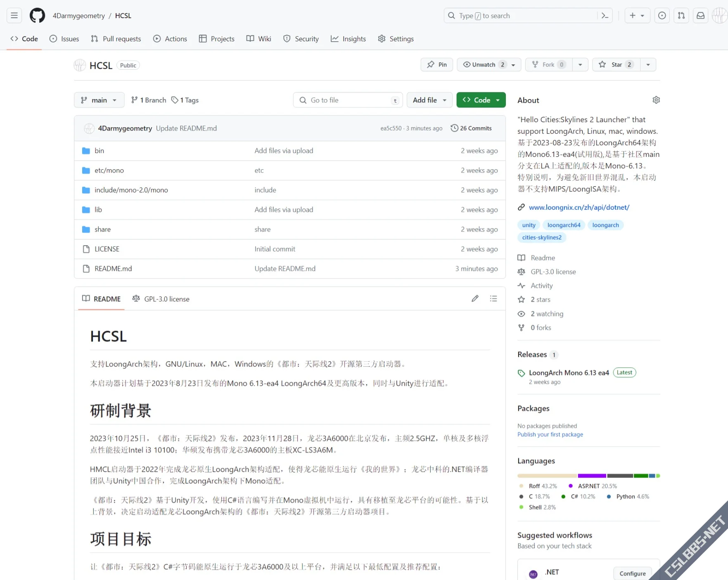Click the Roff segment in language bar
This screenshot has width=728, height=580.
pyautogui.click(x=547, y=476)
